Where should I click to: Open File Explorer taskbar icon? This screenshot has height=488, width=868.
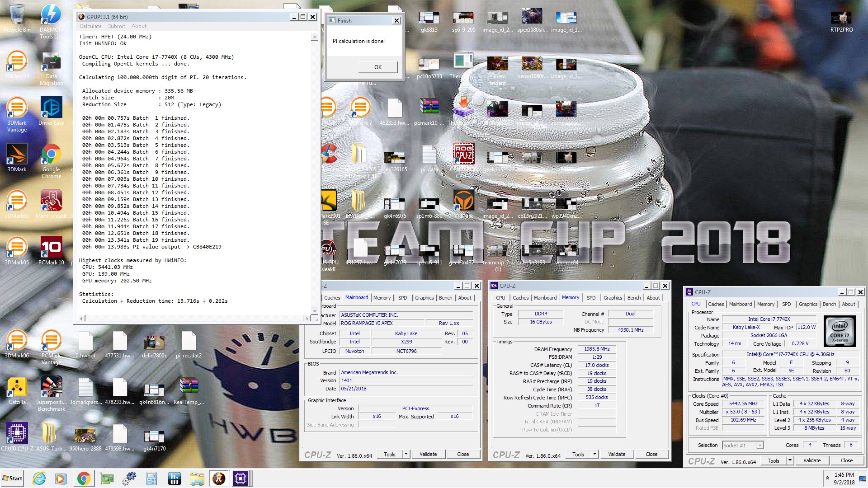point(197,479)
